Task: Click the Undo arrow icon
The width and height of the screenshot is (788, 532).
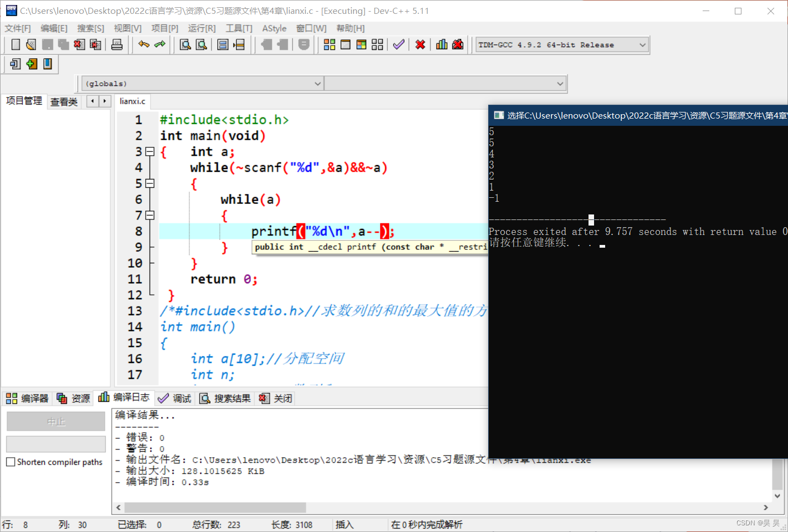Action: tap(144, 44)
